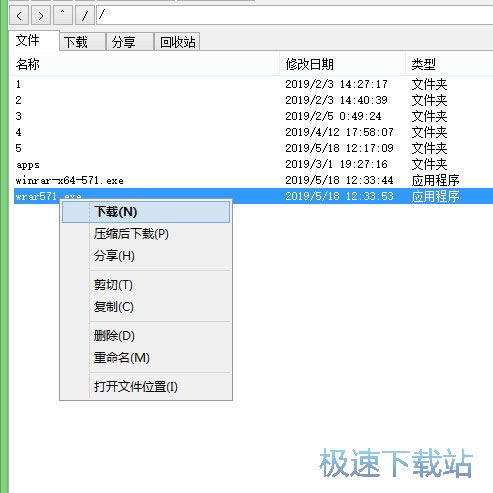The image size is (493, 493).
Task: Jump to root with slash button
Action: tap(85, 15)
